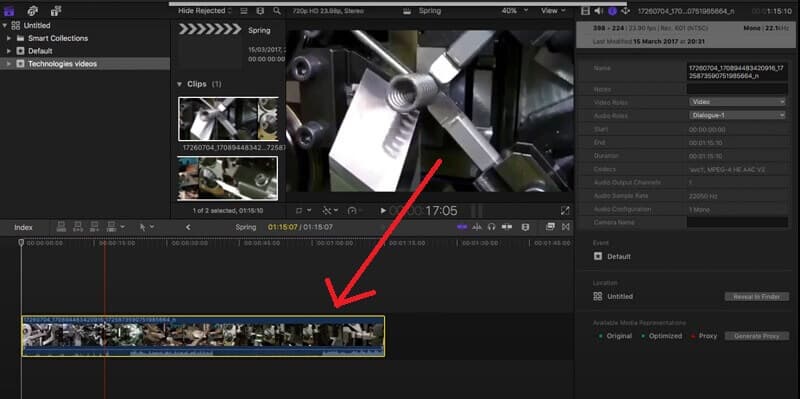Open Hide Rejected filter dropdown
Viewport: 800px width, 399px height.
(x=205, y=11)
